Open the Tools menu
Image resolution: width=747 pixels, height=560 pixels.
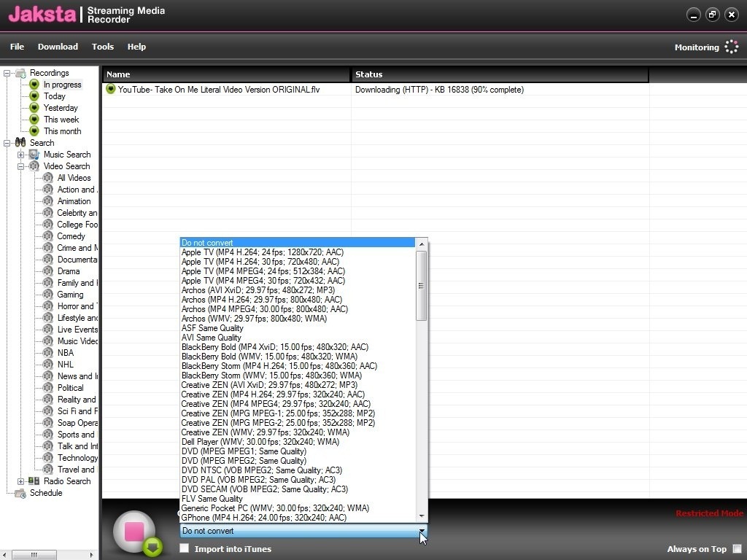click(102, 46)
